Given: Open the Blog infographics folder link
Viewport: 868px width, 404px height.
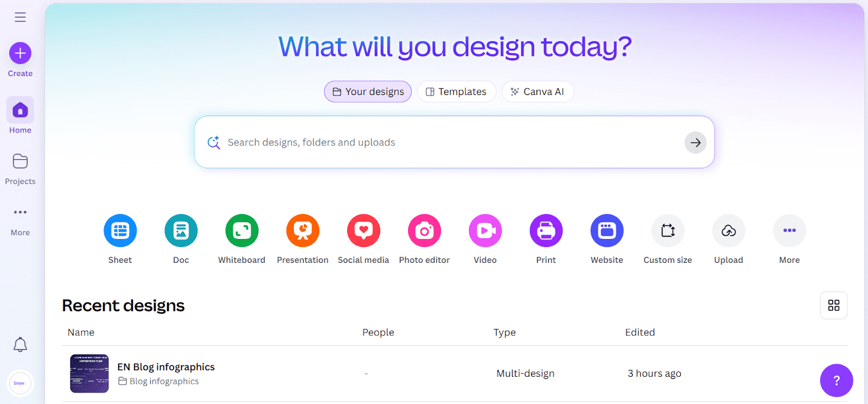Looking at the screenshot, I should 164,381.
